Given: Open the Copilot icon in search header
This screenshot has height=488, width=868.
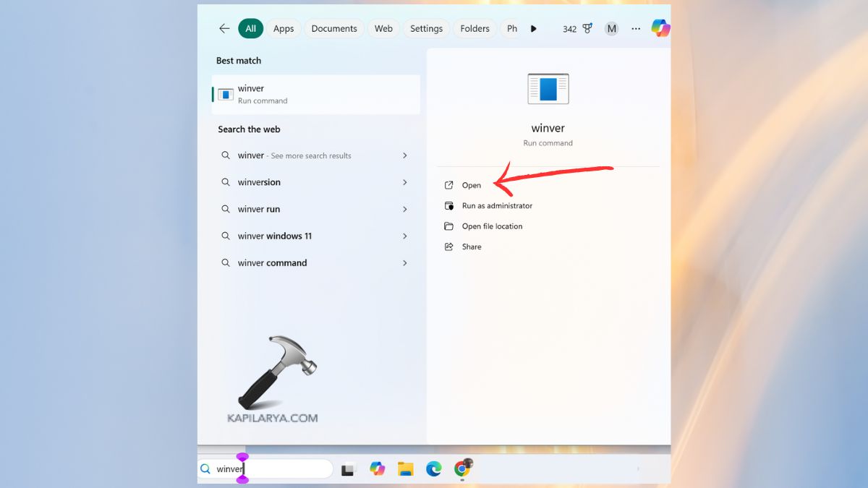Looking at the screenshot, I should click(x=660, y=28).
